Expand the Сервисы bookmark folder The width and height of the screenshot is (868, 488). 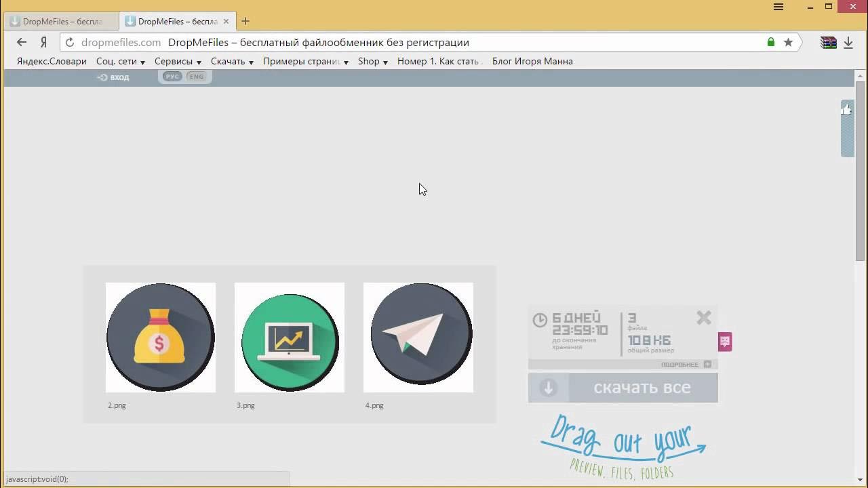[x=178, y=61]
